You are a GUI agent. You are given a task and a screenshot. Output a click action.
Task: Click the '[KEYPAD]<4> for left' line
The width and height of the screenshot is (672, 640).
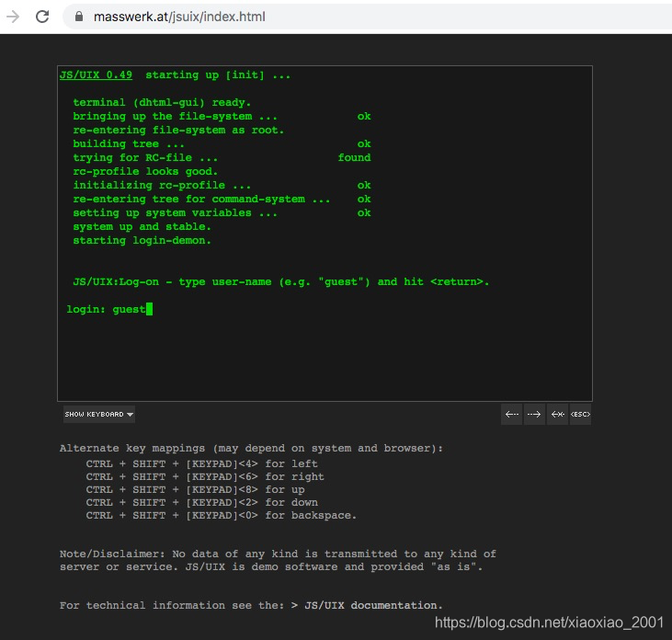coord(202,463)
